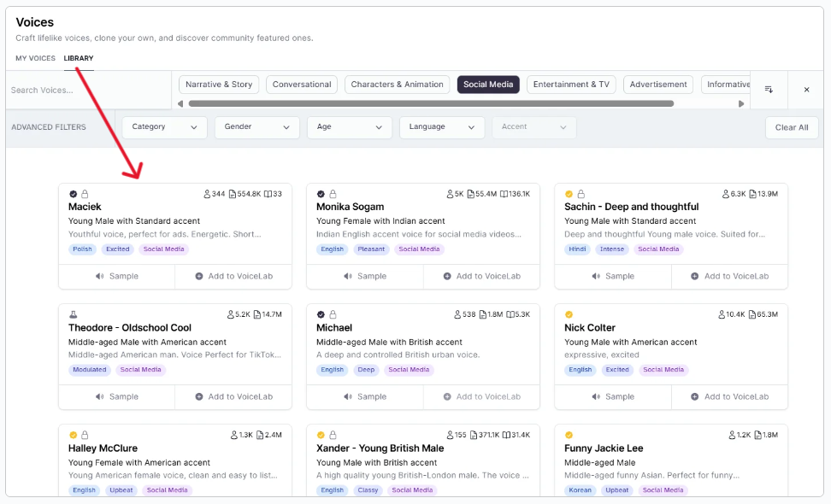Click the Polish tag on Maciek card

(x=82, y=249)
